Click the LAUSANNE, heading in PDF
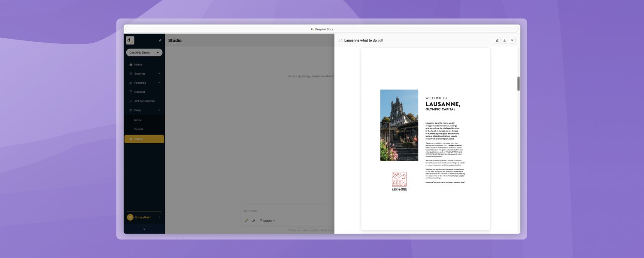The image size is (644, 258). 443,104
